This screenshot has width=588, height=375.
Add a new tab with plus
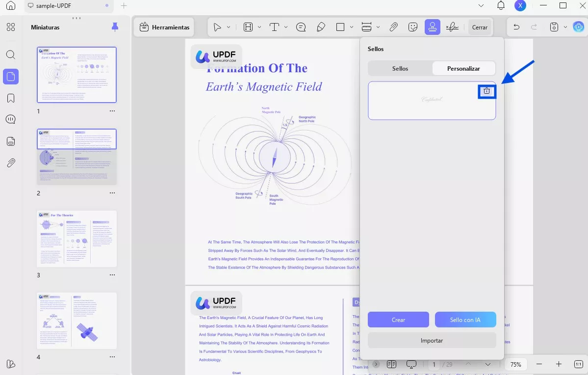pyautogui.click(x=124, y=5)
